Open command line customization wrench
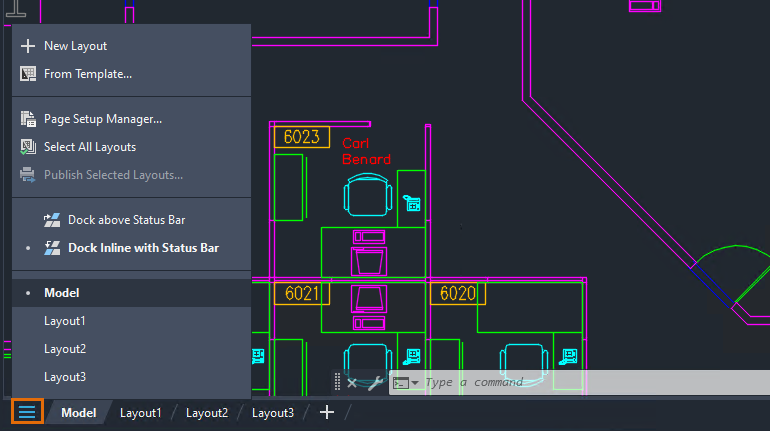Image resolution: width=770 pixels, height=431 pixels. [x=375, y=383]
